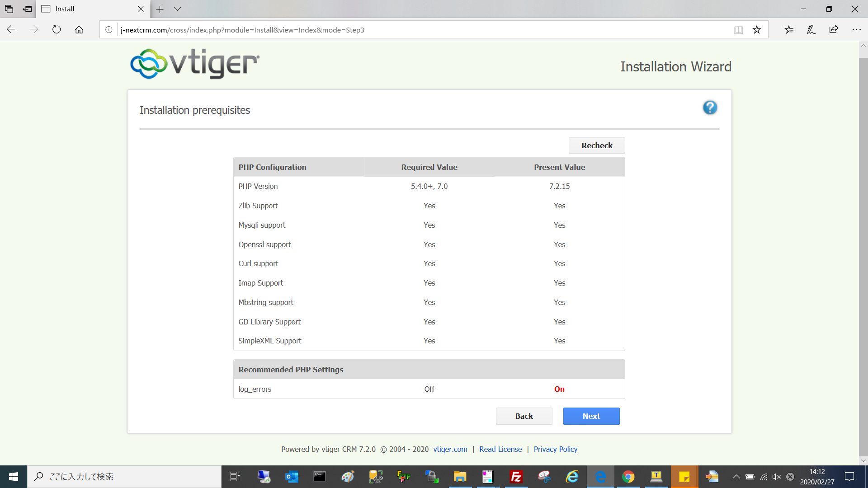This screenshot has width=868, height=488.
Task: Open Sticky Notes from taskbar
Action: point(684,477)
